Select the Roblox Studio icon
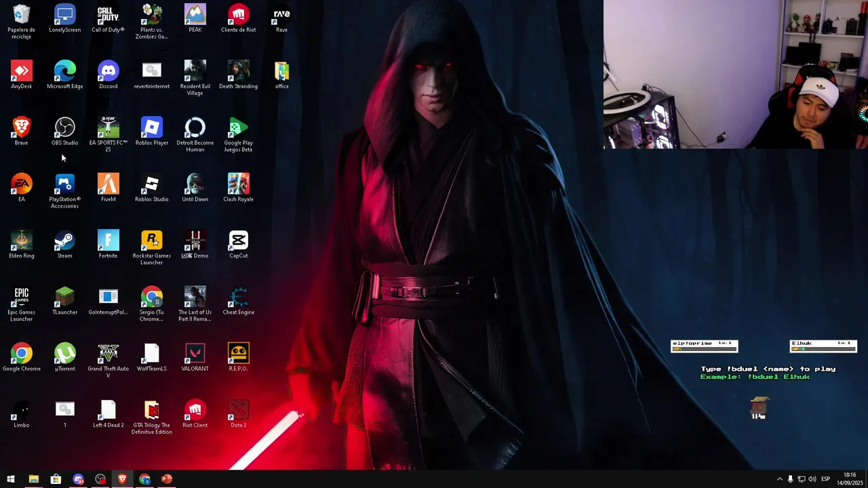The image size is (868, 488). point(152,188)
